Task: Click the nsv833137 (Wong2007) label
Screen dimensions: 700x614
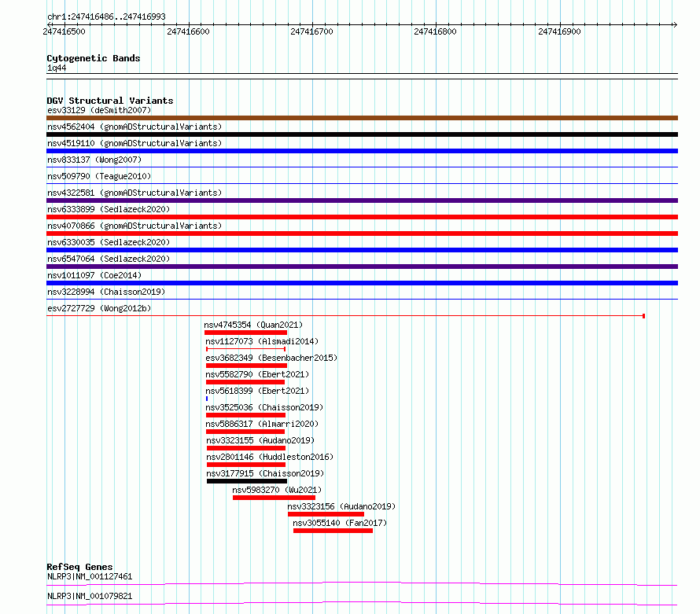Action: [94, 160]
